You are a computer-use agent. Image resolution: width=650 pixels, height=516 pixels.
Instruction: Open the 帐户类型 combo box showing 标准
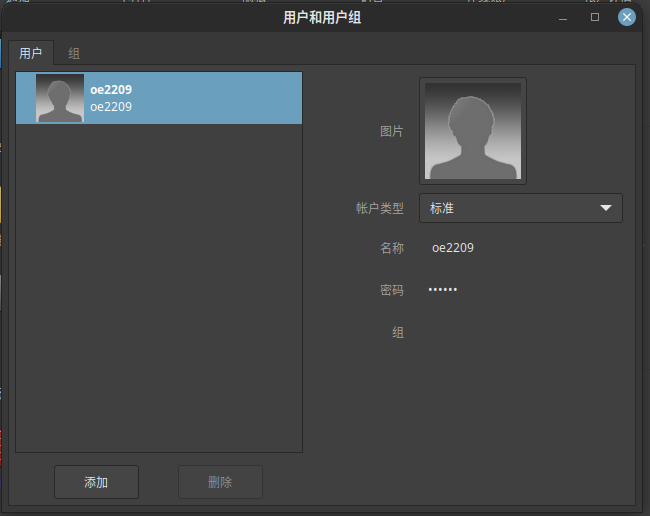pyautogui.click(x=520, y=208)
